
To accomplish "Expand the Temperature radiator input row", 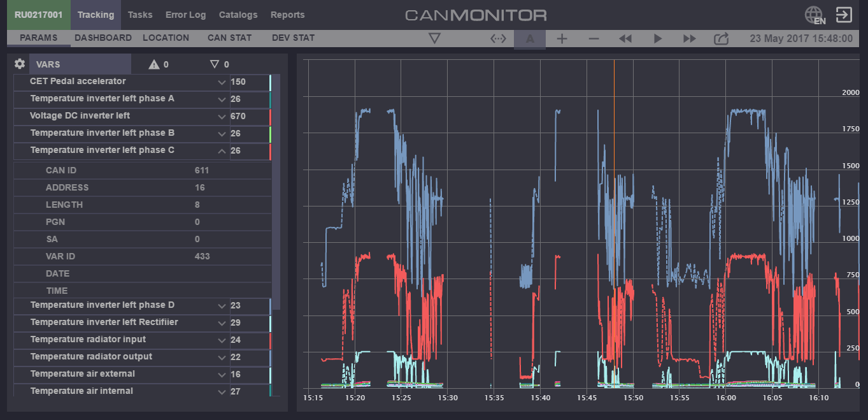I will [x=222, y=340].
